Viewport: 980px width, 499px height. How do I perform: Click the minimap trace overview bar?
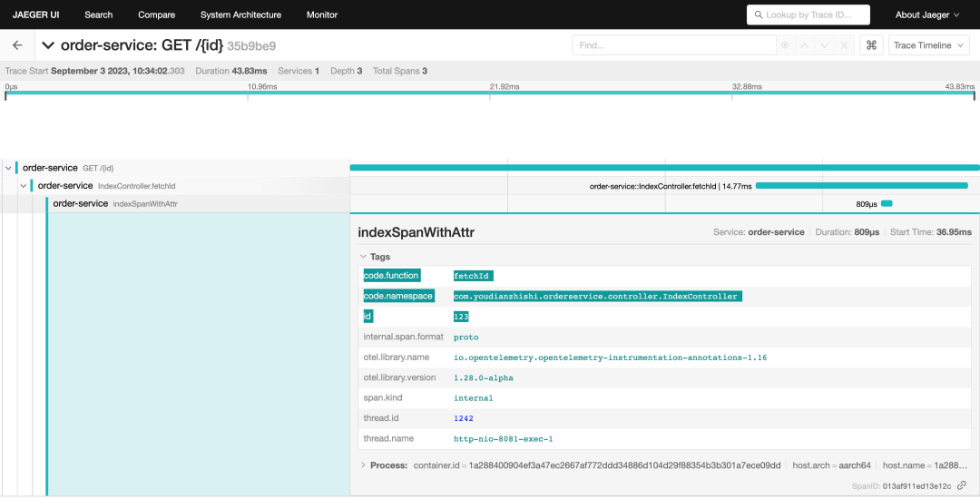click(490, 93)
